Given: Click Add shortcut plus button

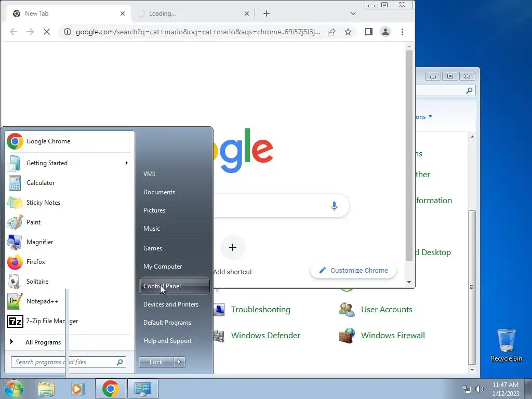Looking at the screenshot, I should [233, 247].
